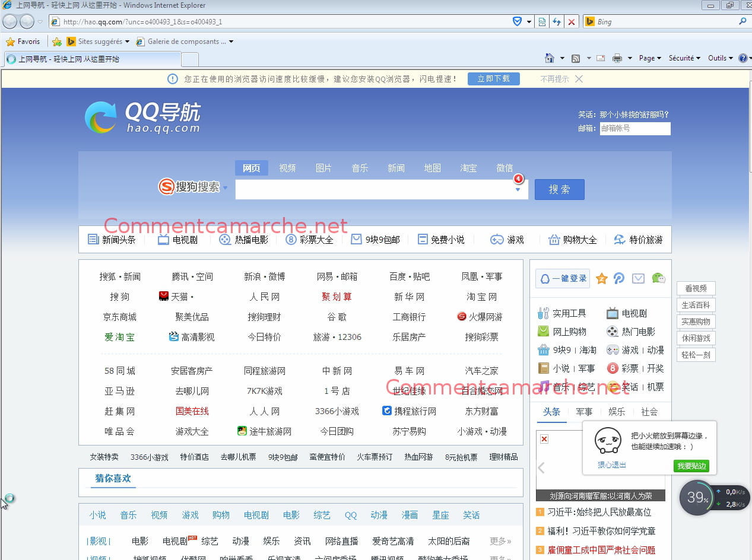
Task: Click the 搜索 search button
Action: click(x=560, y=189)
